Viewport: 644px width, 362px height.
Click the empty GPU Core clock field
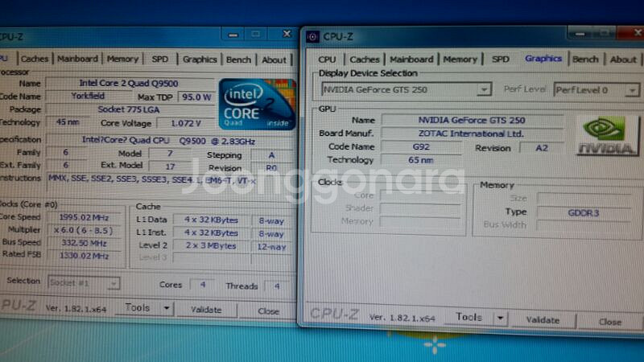[420, 195]
